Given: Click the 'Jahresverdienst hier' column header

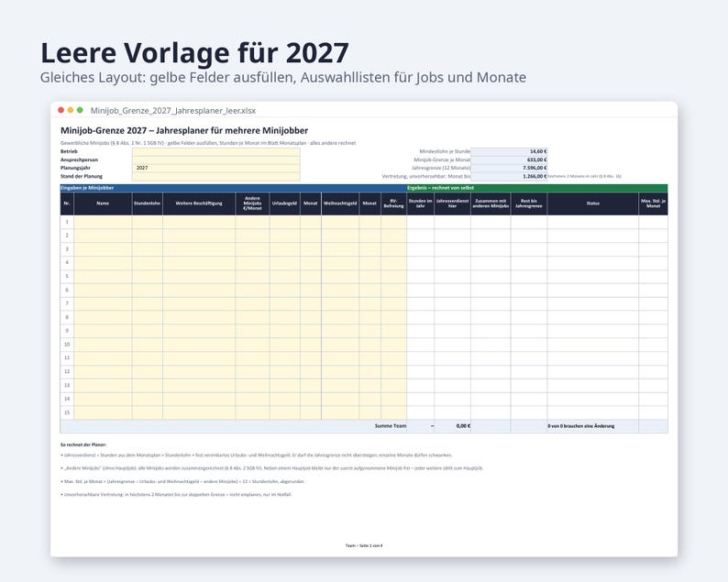Looking at the screenshot, I should click(x=452, y=203).
